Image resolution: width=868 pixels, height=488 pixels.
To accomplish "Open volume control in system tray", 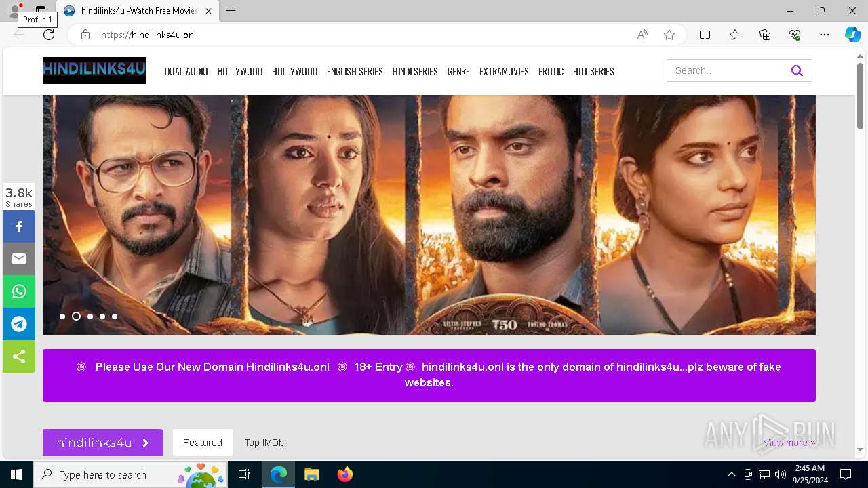I will (781, 474).
